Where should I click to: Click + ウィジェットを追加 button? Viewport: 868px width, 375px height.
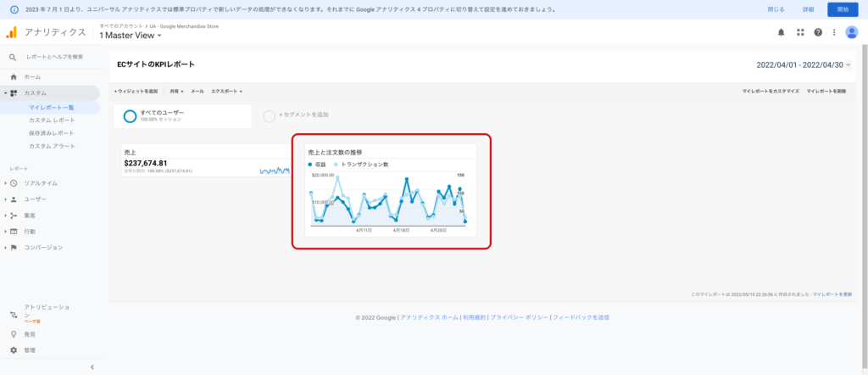click(136, 91)
